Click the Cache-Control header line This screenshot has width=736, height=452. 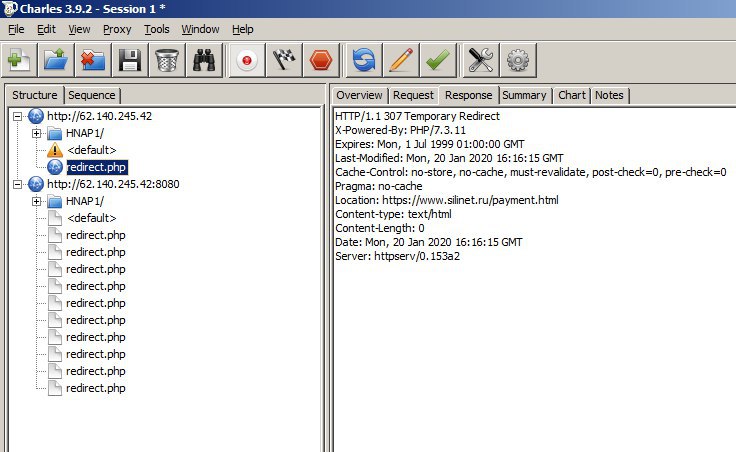coord(530,172)
